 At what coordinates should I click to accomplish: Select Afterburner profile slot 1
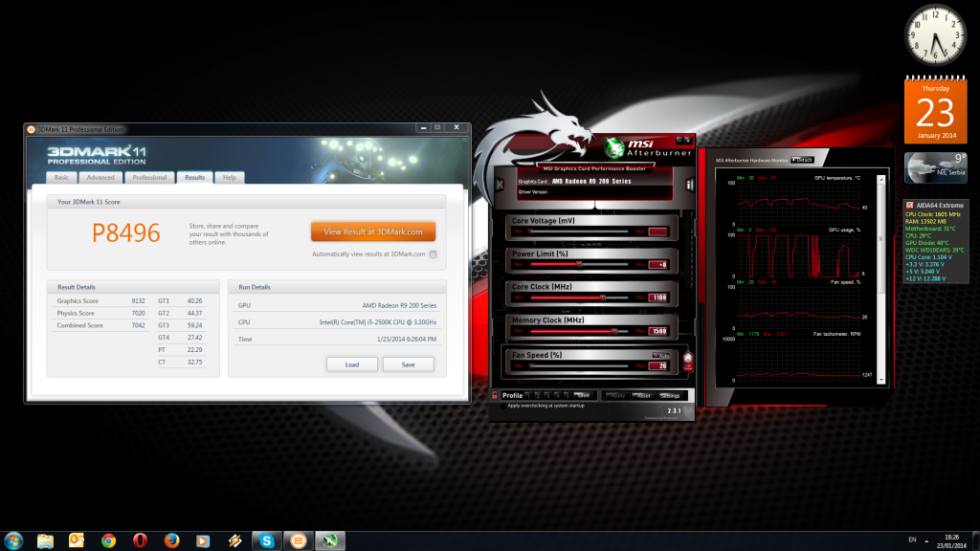(528, 395)
